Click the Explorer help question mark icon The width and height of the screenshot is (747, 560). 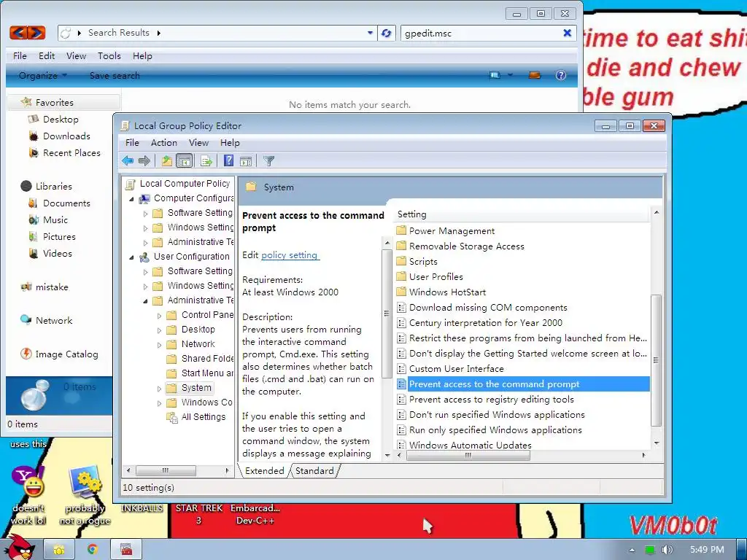click(561, 75)
